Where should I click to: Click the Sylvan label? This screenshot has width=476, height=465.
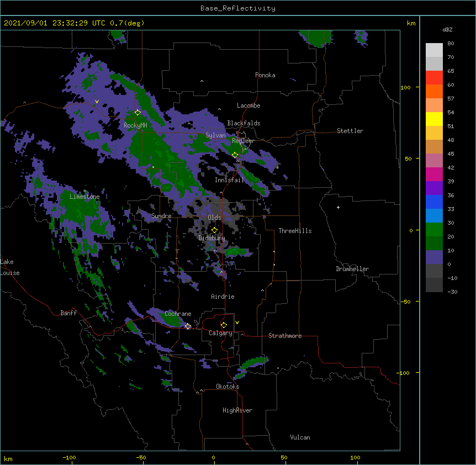tap(215, 135)
